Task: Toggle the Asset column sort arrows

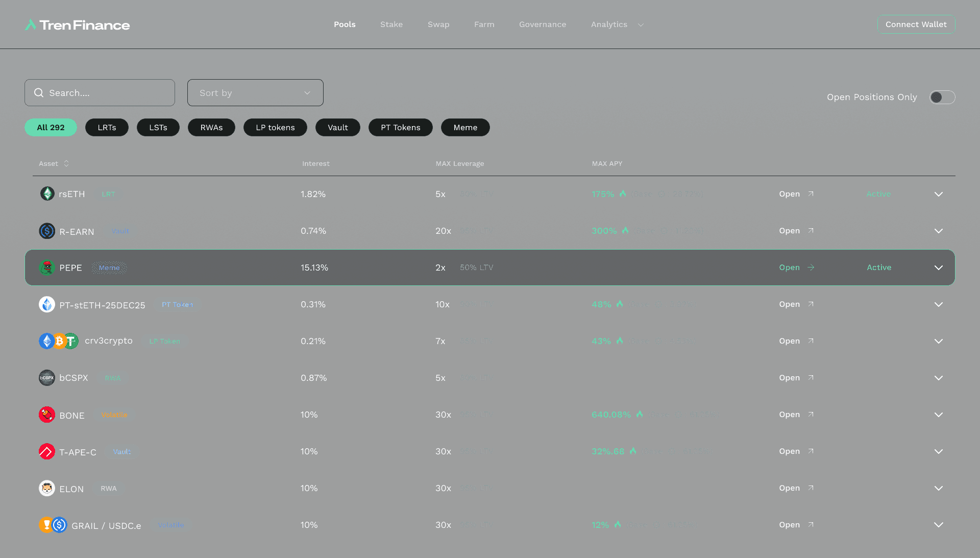Action: [x=67, y=163]
